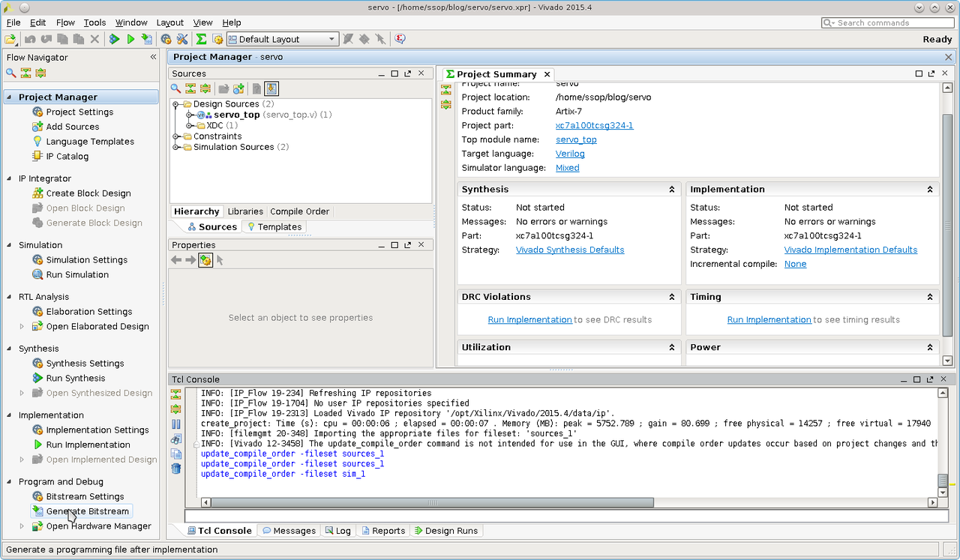Viewport: 960px width, 560px height.
Task: Expand the Simulation Sources node
Action: [177, 147]
